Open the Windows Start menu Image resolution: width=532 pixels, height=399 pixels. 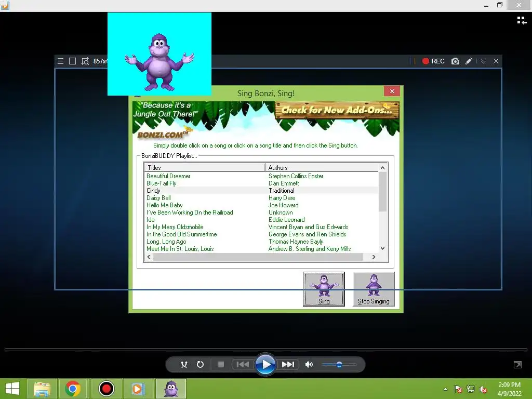coord(12,389)
